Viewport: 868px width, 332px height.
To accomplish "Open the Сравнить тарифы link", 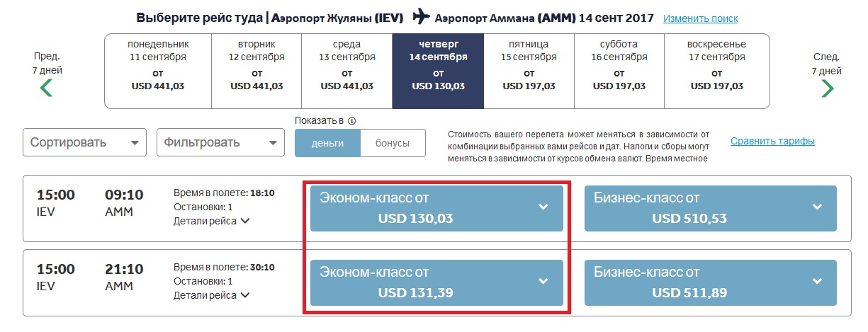I will click(772, 141).
